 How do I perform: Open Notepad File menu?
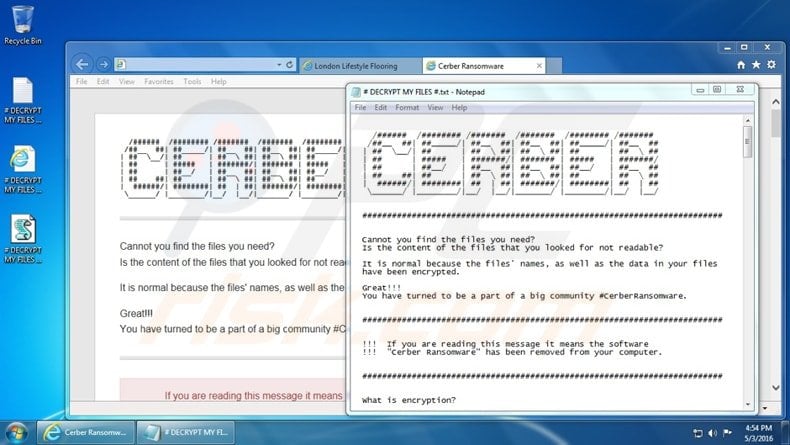pos(360,107)
